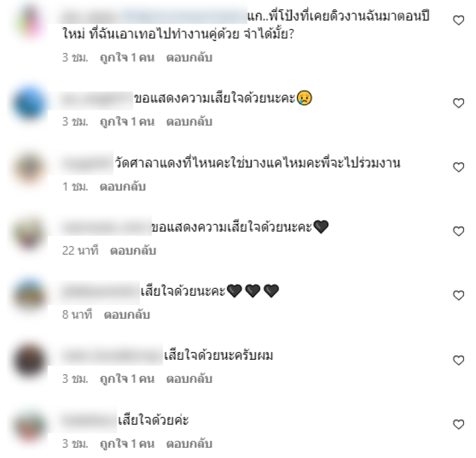476x458 pixels.
Task: Like the comment about พี่โป้ง with heart icon
Action: 458,20
